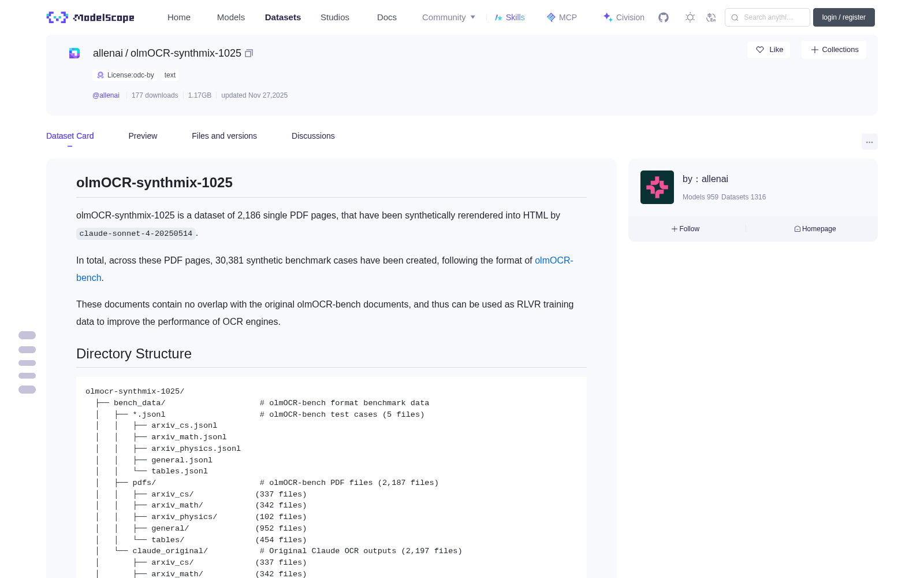Click 'tables.jsonl' in the directory tree
The height and width of the screenshot is (578, 924).
tap(180, 471)
